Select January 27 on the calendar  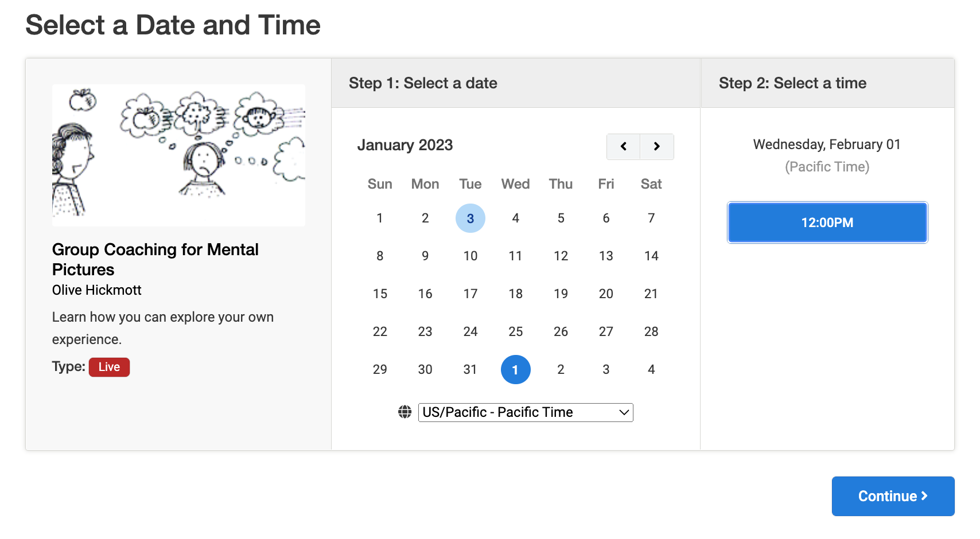coord(606,331)
